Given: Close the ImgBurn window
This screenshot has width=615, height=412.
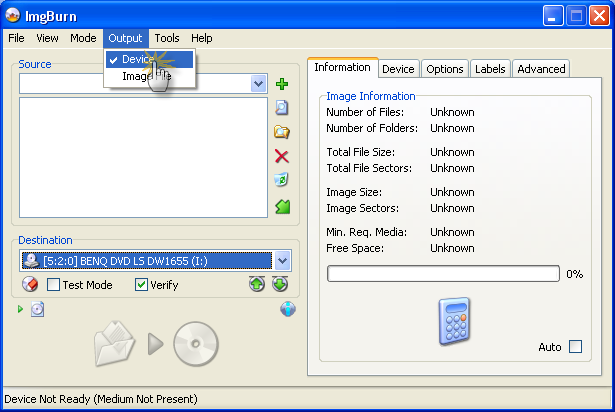Looking at the screenshot, I should [599, 16].
